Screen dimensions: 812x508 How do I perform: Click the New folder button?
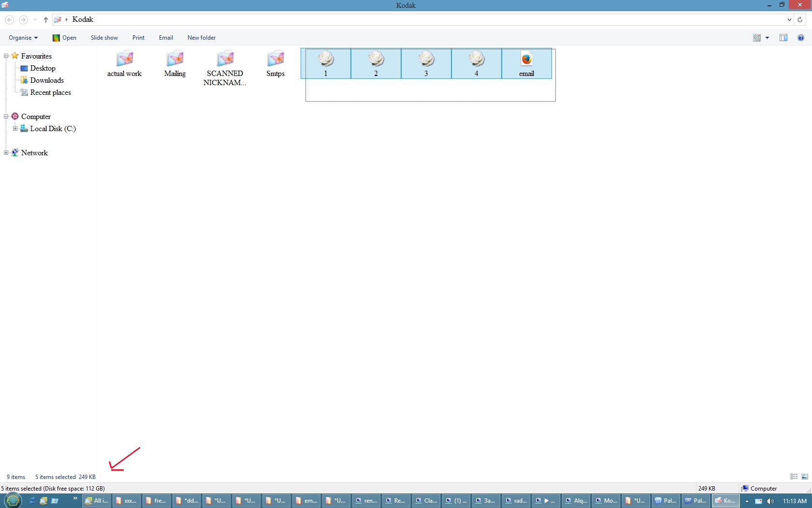(202, 38)
